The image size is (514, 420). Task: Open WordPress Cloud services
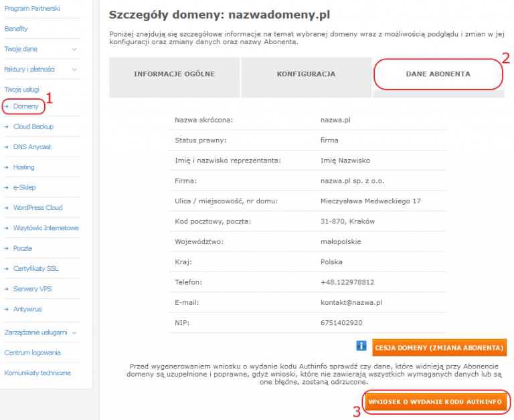[37, 207]
